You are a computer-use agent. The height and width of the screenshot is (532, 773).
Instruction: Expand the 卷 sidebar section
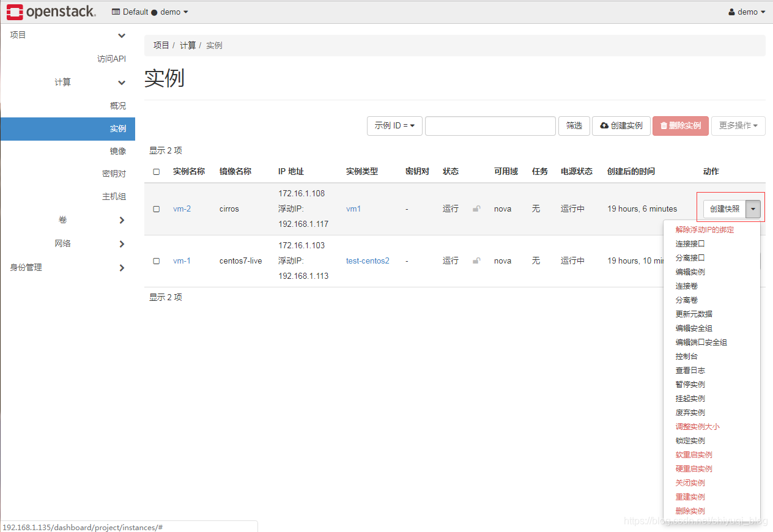pyautogui.click(x=63, y=219)
